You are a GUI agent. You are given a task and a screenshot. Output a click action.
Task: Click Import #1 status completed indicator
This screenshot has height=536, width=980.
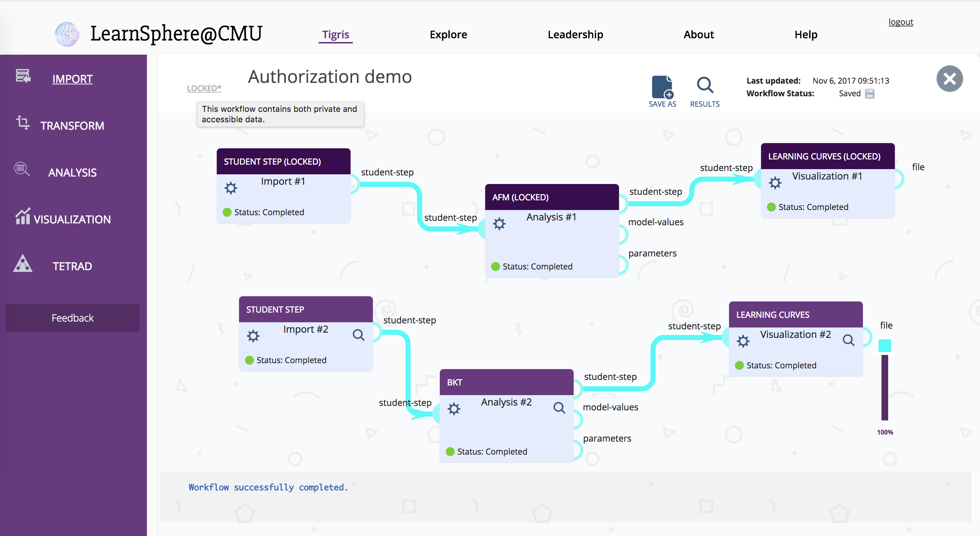click(x=227, y=212)
